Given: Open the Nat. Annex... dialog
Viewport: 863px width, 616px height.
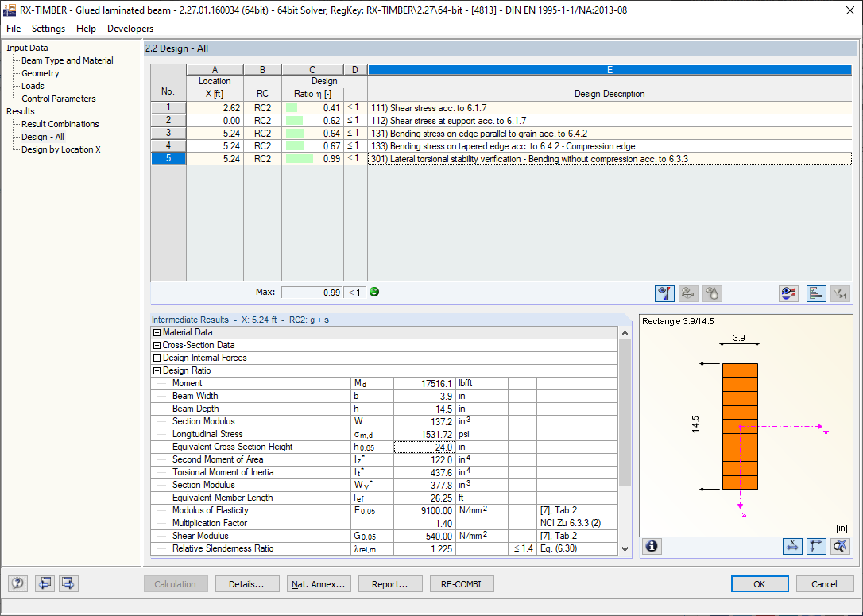Looking at the screenshot, I should (x=319, y=584).
